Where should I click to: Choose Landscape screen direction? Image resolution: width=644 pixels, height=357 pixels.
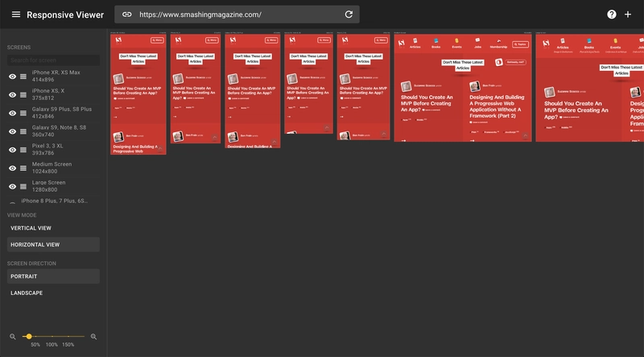point(53,293)
